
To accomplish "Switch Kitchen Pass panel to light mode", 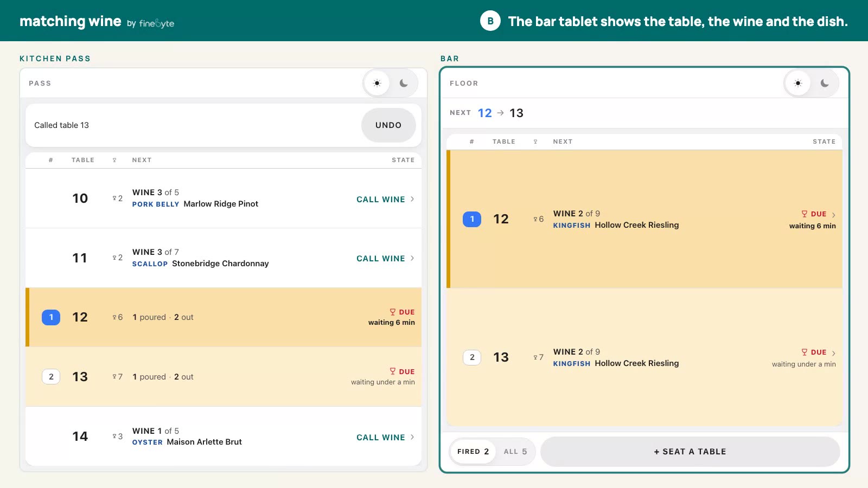I will tap(377, 83).
